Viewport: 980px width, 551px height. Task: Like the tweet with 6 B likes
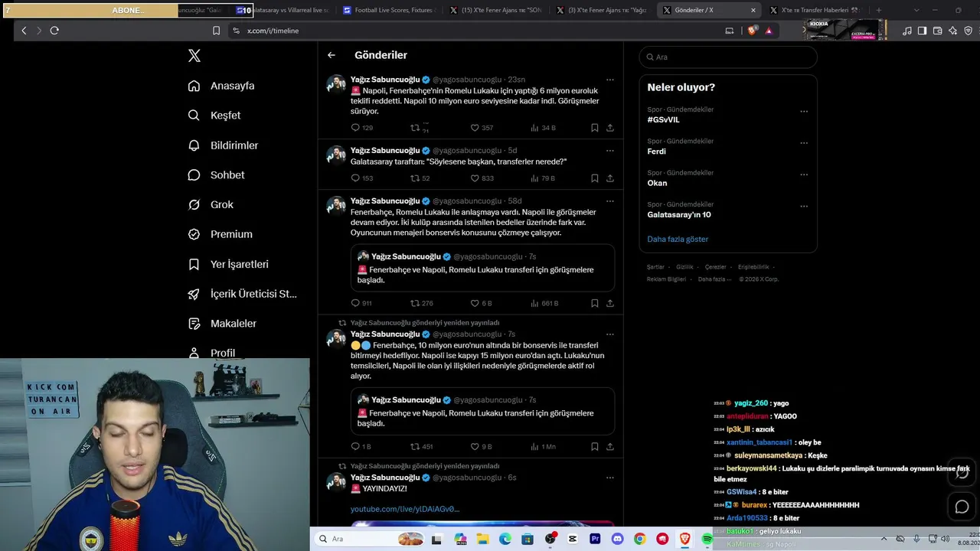pos(475,303)
